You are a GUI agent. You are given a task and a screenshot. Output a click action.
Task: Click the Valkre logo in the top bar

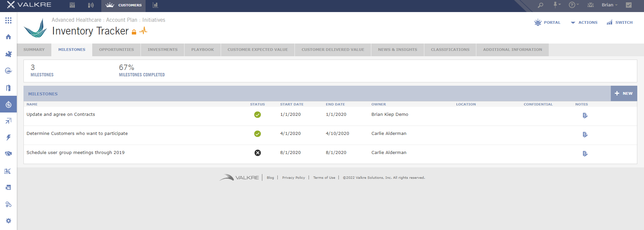click(29, 5)
